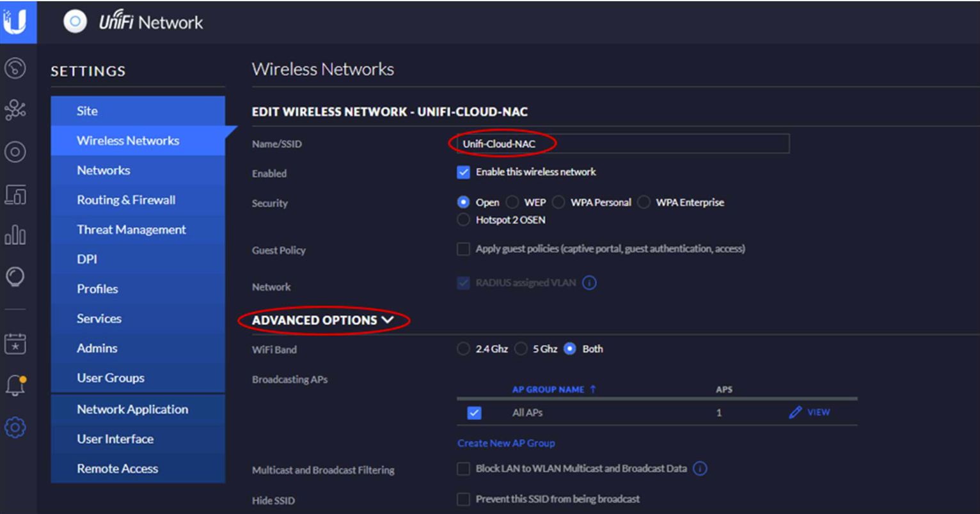
Task: Click info icon next to RADIUS assigned VLAN
Action: click(590, 283)
